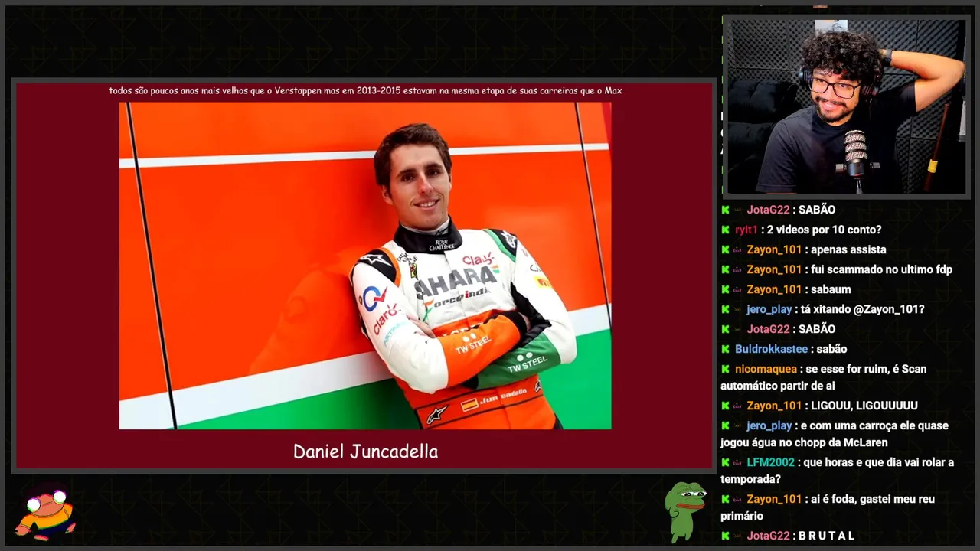This screenshot has height=551, width=980.
Task: Click message 'apenas assista'
Action: pos(848,249)
